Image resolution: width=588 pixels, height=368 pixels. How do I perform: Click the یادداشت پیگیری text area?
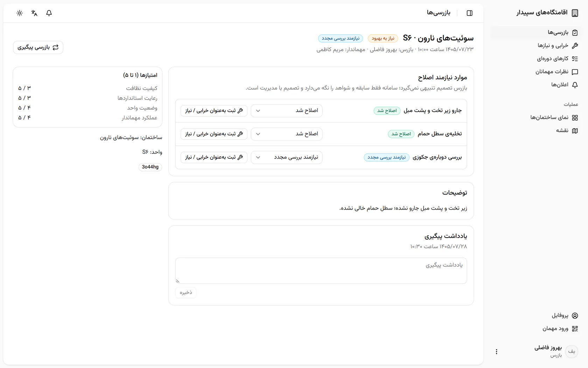click(321, 271)
